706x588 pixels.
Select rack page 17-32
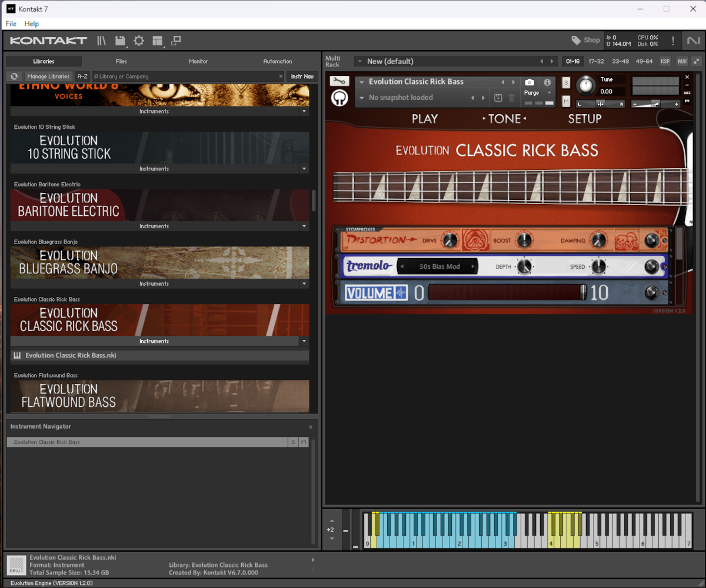[596, 61]
